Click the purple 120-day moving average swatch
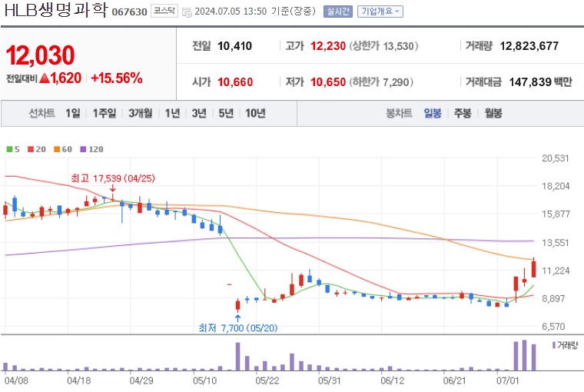The width and height of the screenshot is (584, 392). tap(84, 149)
